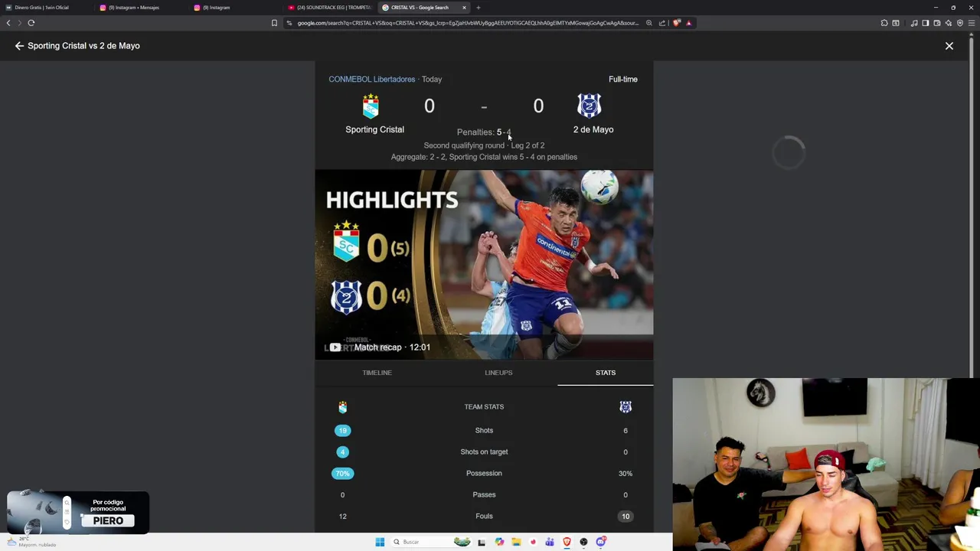Click the PIERO promo code banner
Viewport: 980px width, 551px height.
[78, 513]
